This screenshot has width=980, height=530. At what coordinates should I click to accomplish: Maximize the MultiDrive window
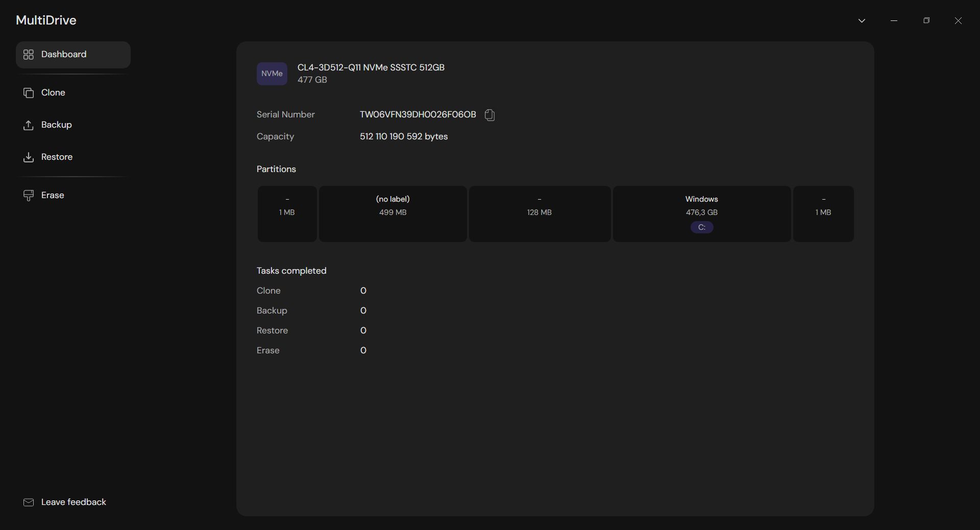(x=926, y=21)
